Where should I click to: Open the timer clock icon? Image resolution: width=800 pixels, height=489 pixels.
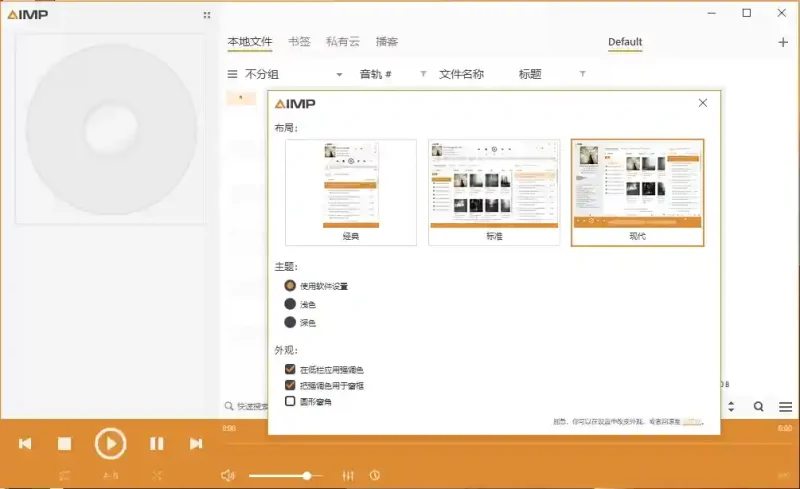point(374,475)
